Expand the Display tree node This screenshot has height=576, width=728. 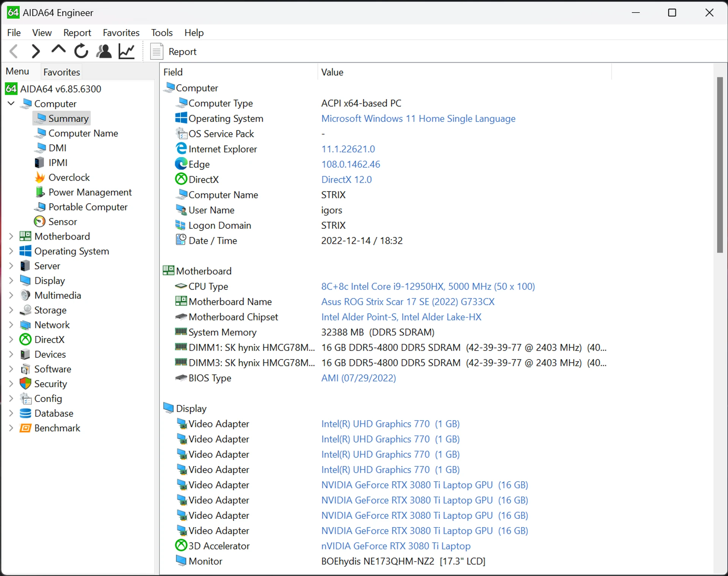click(11, 281)
